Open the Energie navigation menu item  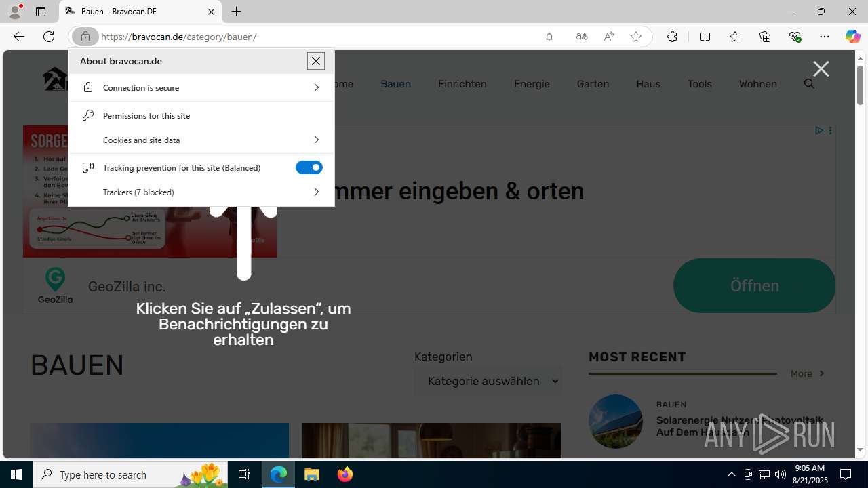click(532, 84)
